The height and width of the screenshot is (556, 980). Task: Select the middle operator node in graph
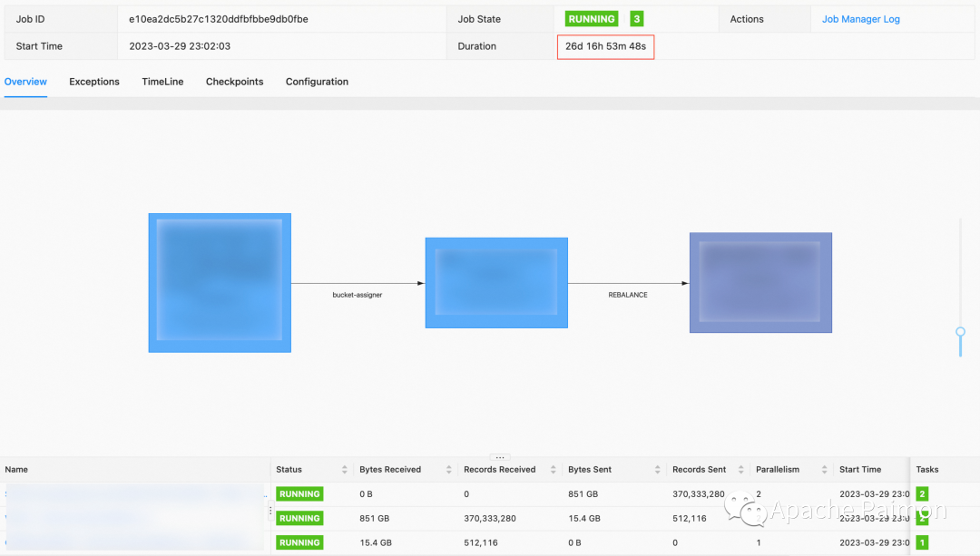pyautogui.click(x=496, y=282)
